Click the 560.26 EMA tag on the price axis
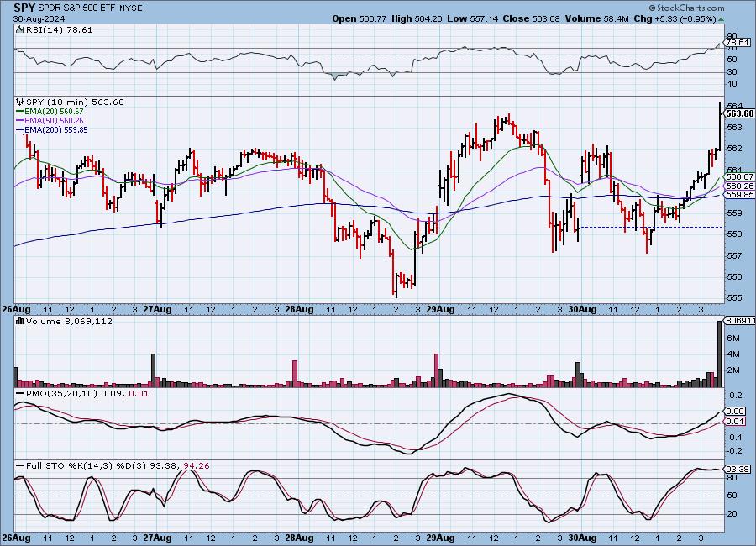The width and height of the screenshot is (756, 546). pos(739,186)
